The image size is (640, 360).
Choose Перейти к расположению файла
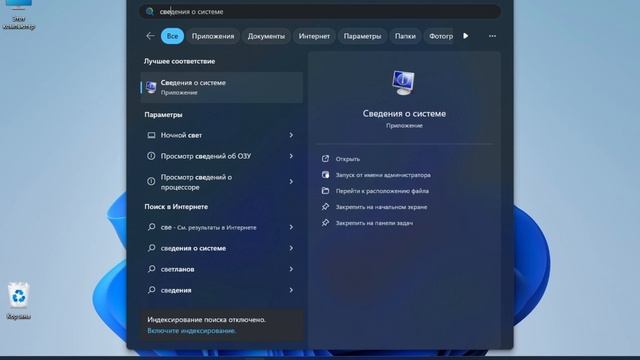point(382,191)
